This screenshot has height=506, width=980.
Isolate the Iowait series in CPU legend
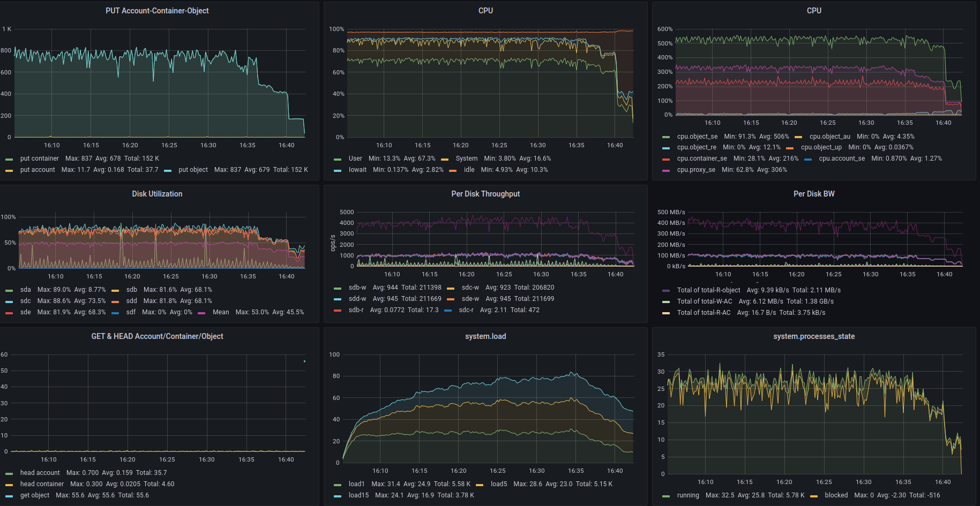(x=357, y=170)
